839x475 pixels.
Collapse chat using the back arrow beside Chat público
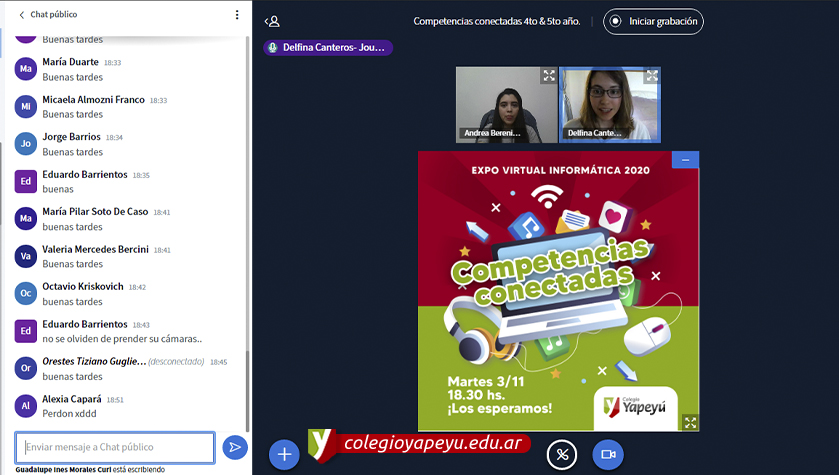tap(22, 15)
